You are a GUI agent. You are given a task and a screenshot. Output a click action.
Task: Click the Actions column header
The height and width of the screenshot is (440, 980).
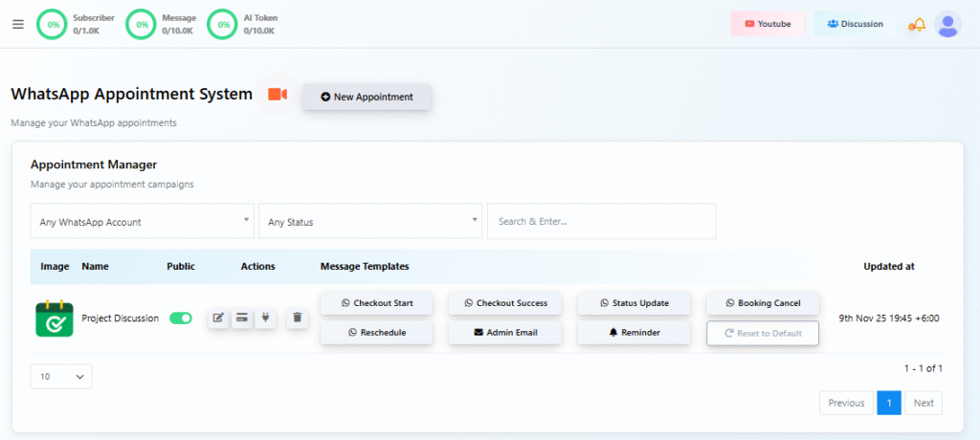[x=257, y=266]
